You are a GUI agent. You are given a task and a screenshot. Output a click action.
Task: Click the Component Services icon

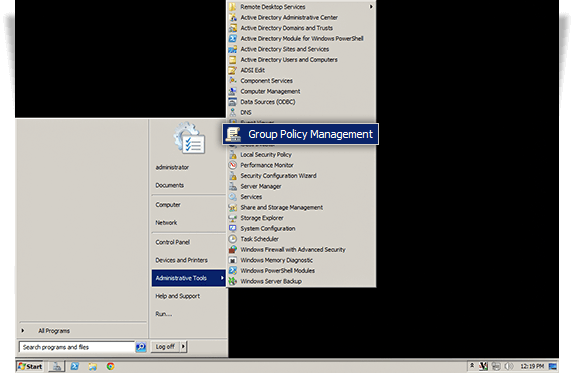pyautogui.click(x=232, y=81)
